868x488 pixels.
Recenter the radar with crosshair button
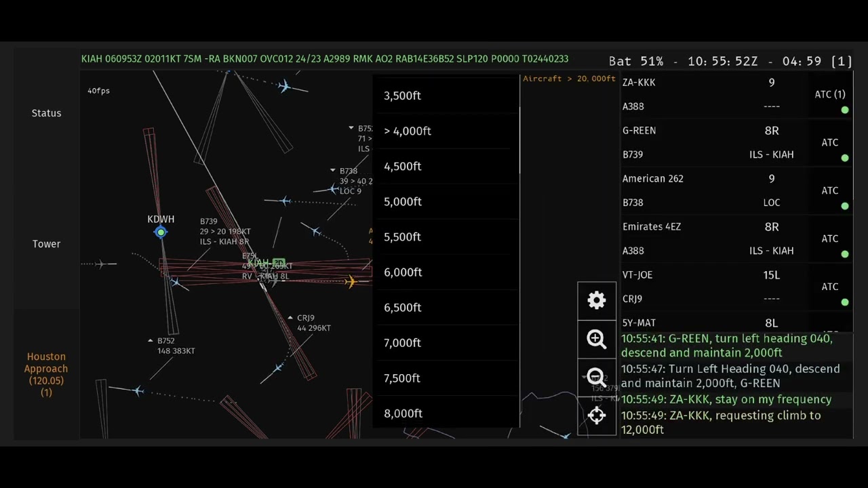(597, 415)
